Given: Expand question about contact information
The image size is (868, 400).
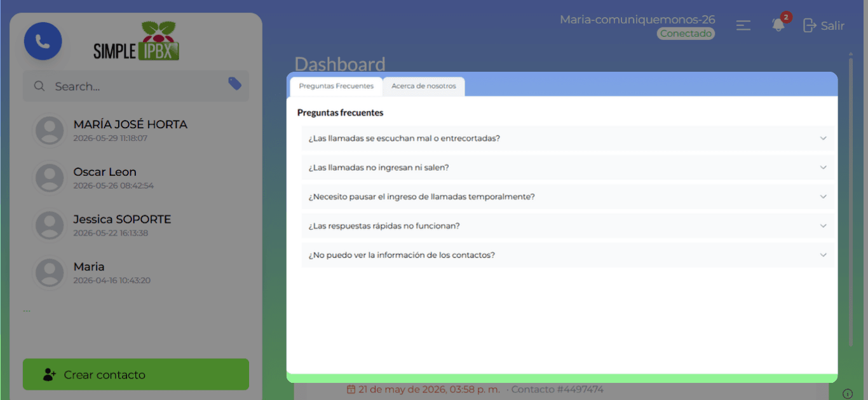Looking at the screenshot, I should 568,255.
